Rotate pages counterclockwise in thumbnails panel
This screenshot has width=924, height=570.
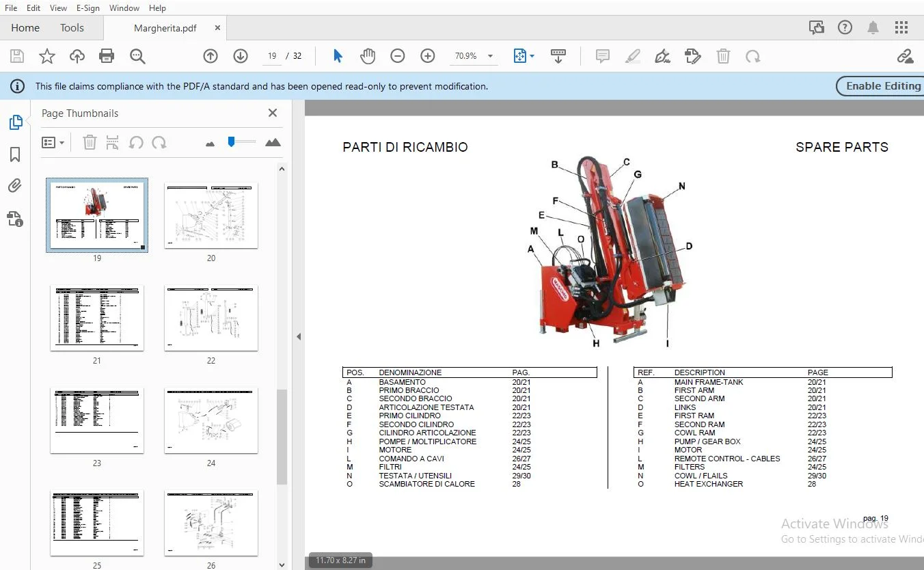pyautogui.click(x=136, y=142)
